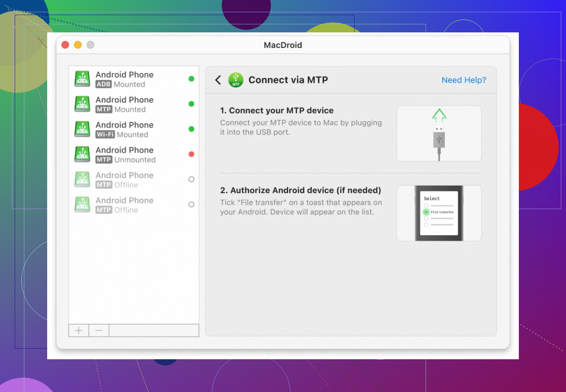Select the ADB Mounted Android Phone row

pyautogui.click(x=134, y=79)
